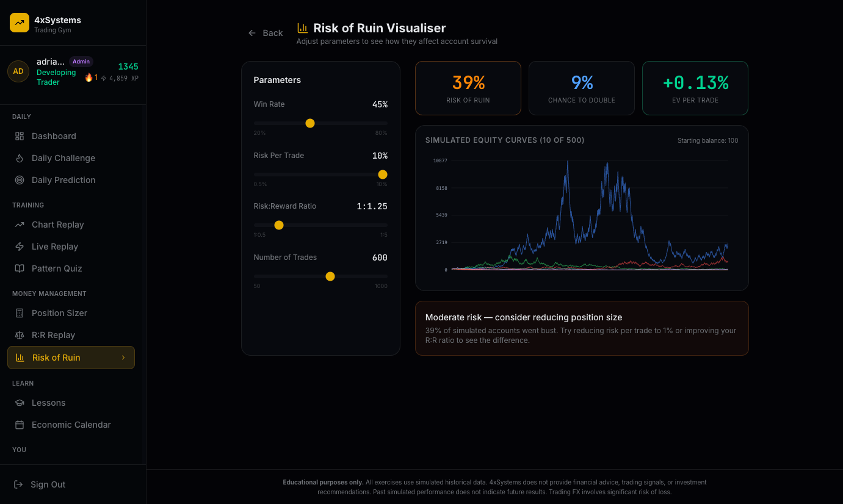843x504 pixels.
Task: Click the '8158' y-axis label on the chart
Action: point(441,188)
